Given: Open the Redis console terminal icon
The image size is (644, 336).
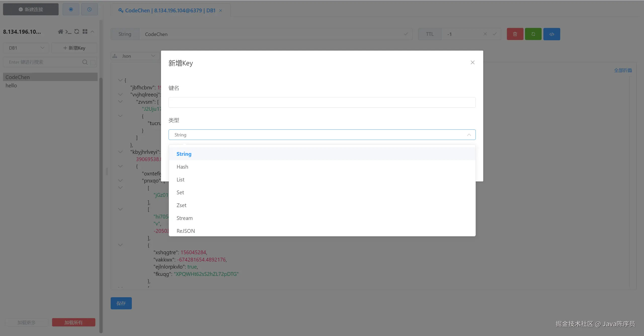Looking at the screenshot, I should 68,32.
